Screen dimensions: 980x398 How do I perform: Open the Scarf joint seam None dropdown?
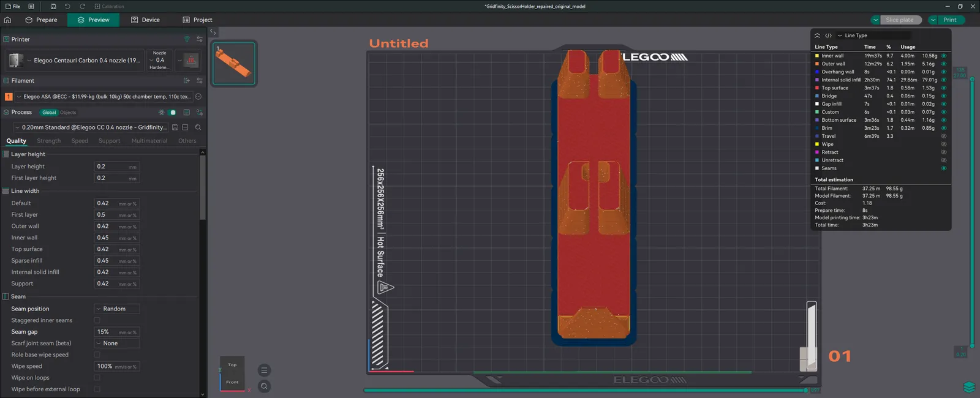pos(117,344)
